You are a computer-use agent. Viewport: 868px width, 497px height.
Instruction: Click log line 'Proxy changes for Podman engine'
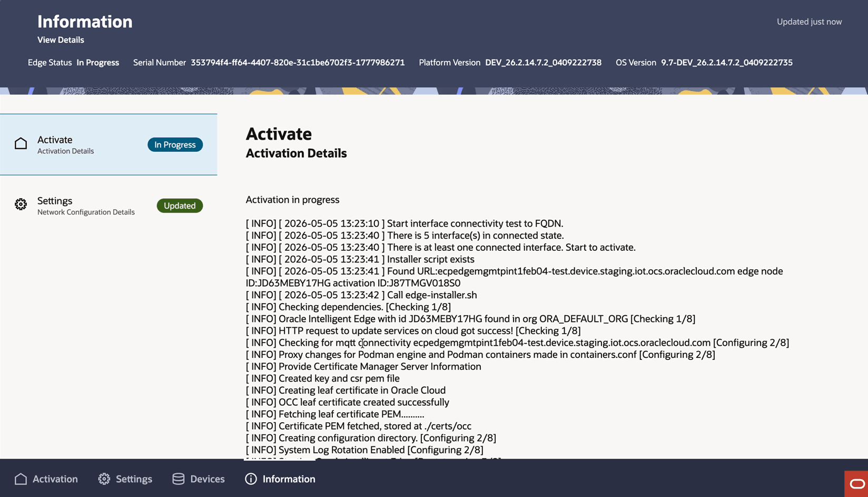[480, 355]
